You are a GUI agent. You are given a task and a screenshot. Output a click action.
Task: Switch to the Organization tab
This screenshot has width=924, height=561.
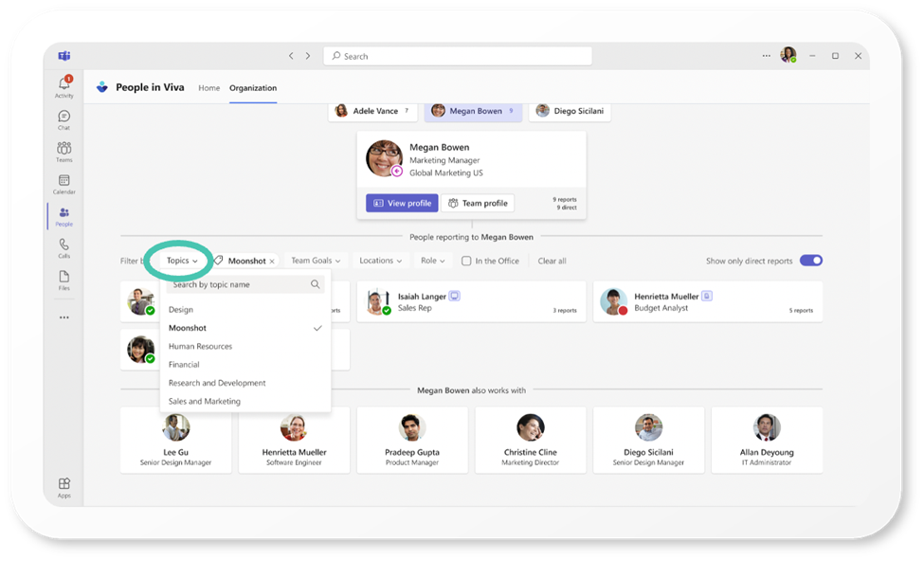252,87
